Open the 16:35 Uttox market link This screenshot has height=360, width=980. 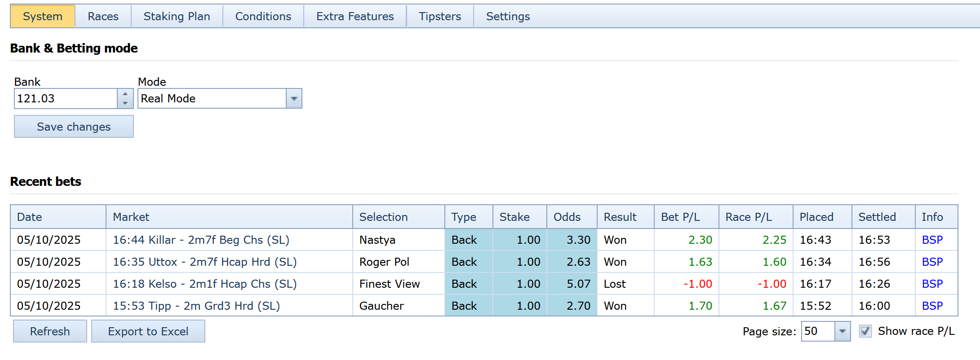point(204,262)
